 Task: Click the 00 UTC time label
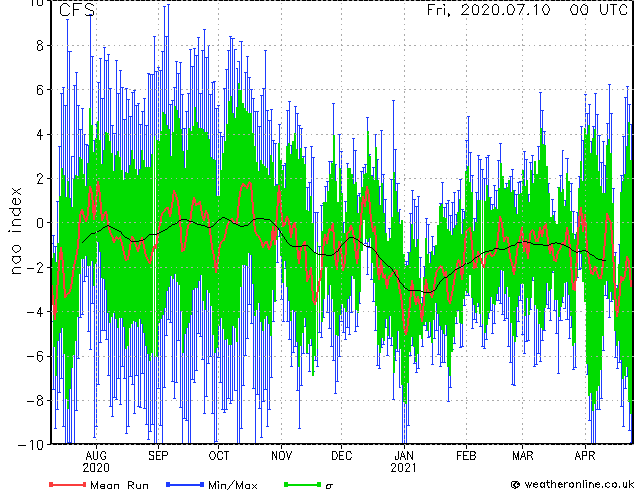[598, 10]
